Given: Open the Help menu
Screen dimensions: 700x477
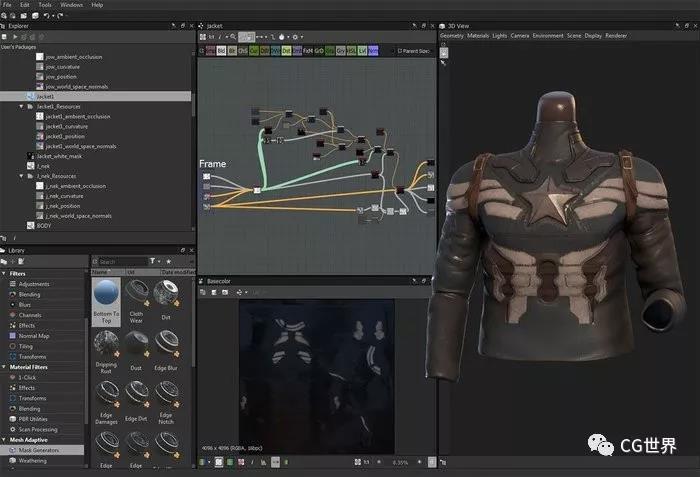Looking at the screenshot, I should [97, 5].
